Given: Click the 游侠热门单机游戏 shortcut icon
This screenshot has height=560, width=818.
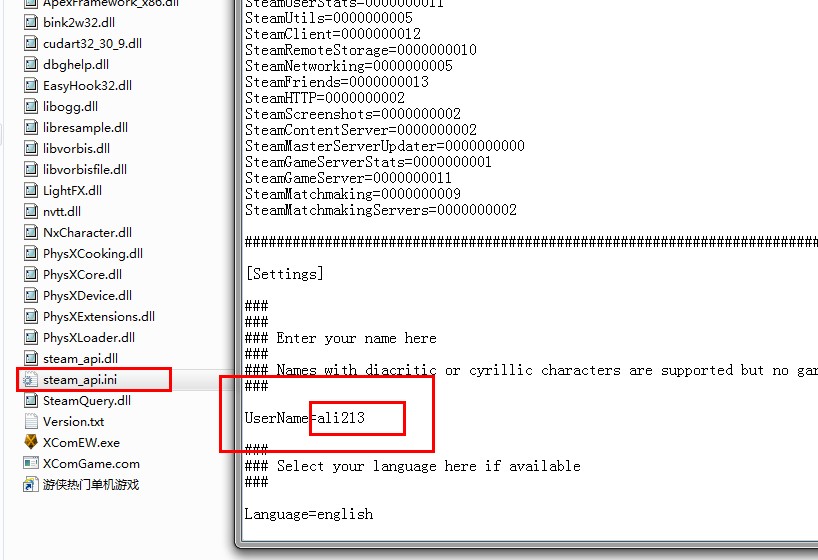Looking at the screenshot, I should [x=31, y=484].
